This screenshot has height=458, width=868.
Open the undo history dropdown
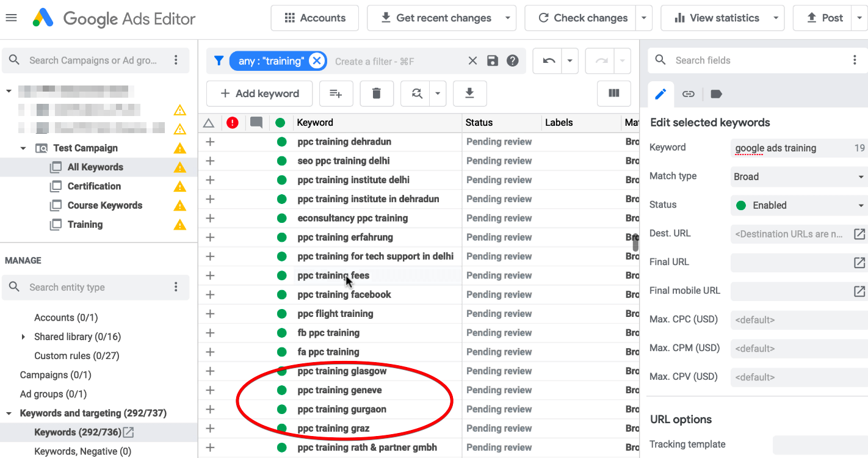(570, 60)
